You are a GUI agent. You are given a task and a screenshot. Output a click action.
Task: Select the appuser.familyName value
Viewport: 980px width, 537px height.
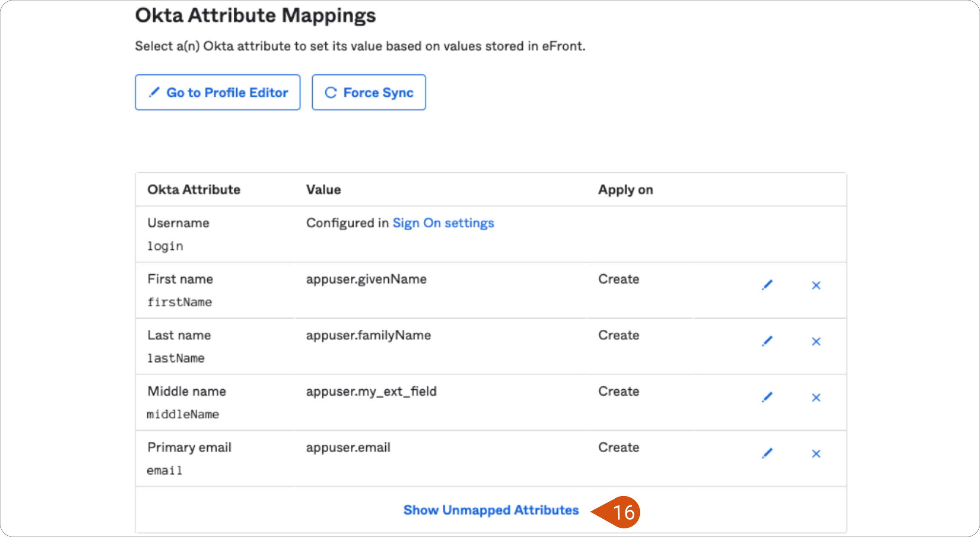point(368,335)
